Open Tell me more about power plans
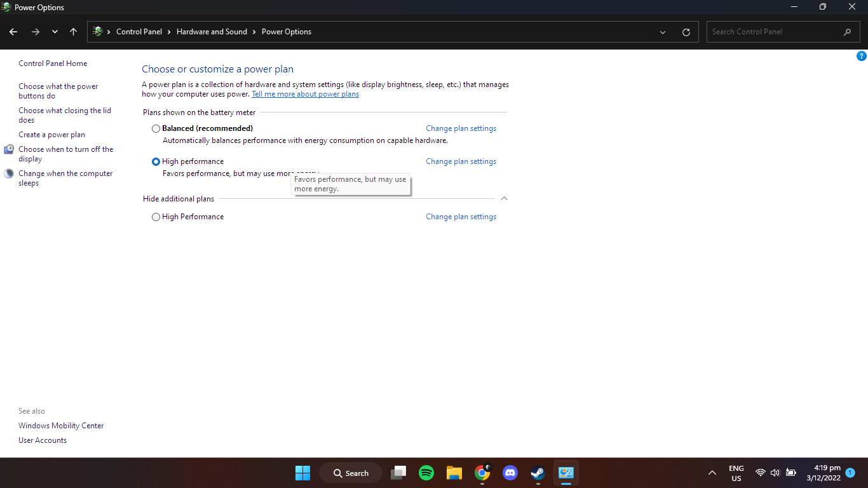This screenshot has width=868, height=488. click(305, 94)
